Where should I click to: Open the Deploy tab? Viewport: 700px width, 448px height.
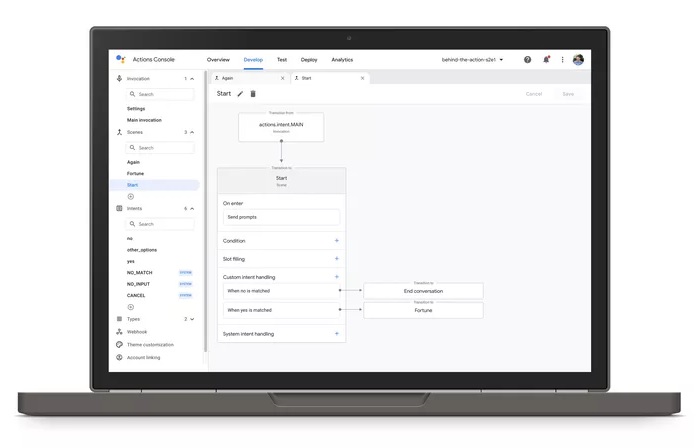point(309,60)
